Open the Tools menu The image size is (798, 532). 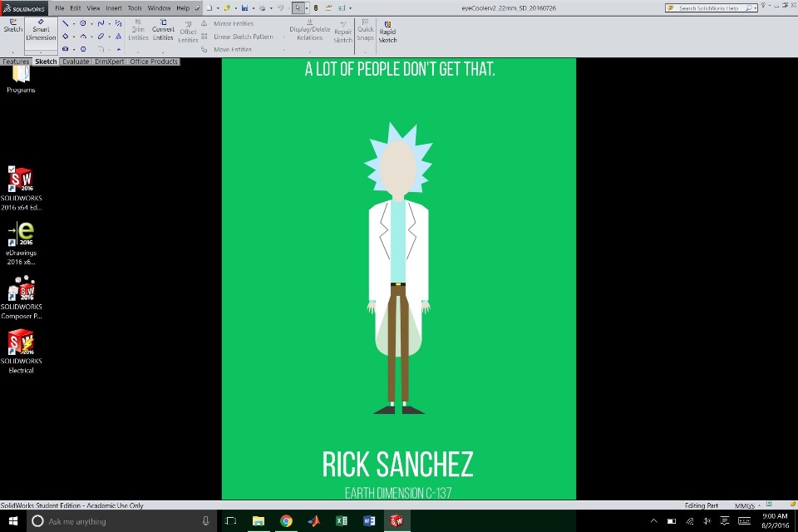point(135,8)
